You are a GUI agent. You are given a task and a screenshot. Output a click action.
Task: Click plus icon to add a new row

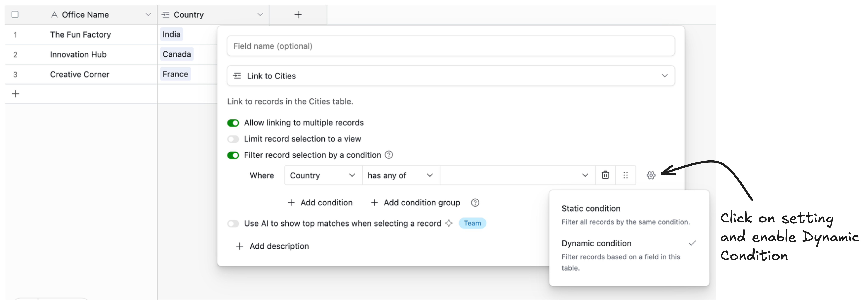point(16,94)
